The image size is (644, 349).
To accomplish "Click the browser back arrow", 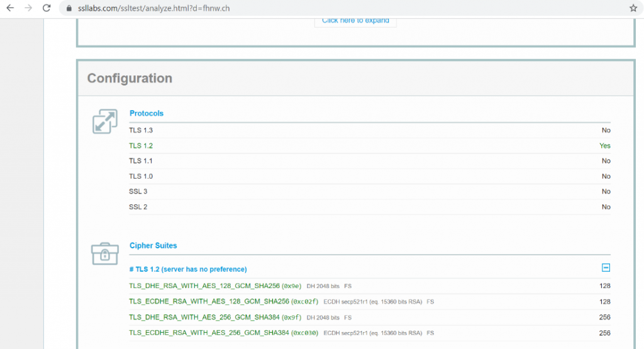I will (11, 9).
